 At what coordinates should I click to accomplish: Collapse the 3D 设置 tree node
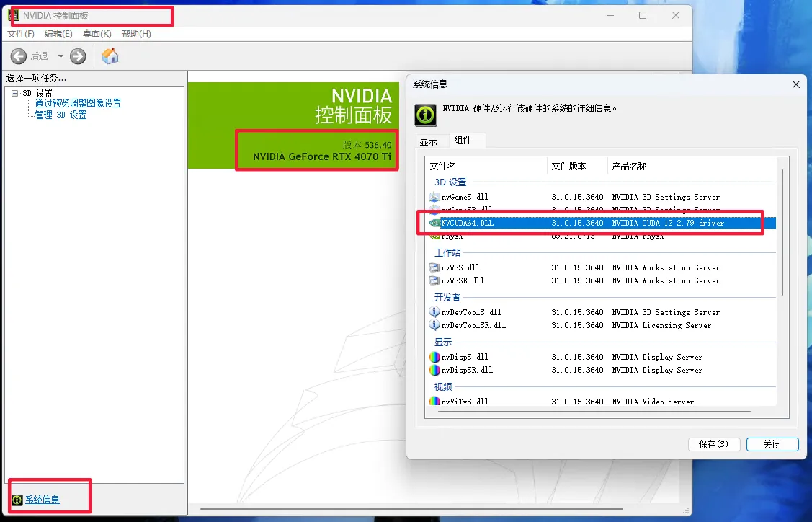click(15, 93)
